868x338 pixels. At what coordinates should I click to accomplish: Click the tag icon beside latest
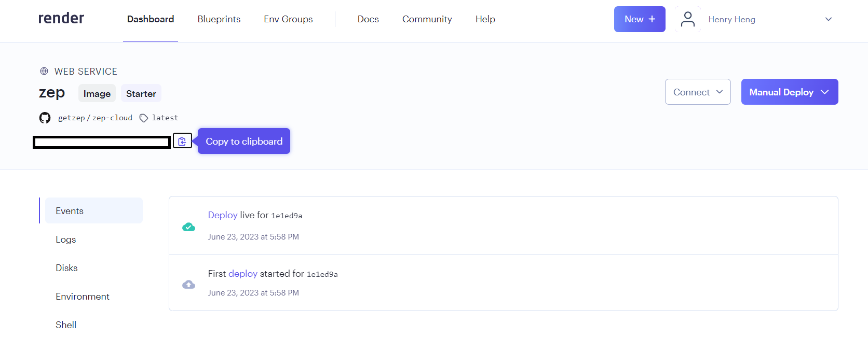pyautogui.click(x=144, y=118)
